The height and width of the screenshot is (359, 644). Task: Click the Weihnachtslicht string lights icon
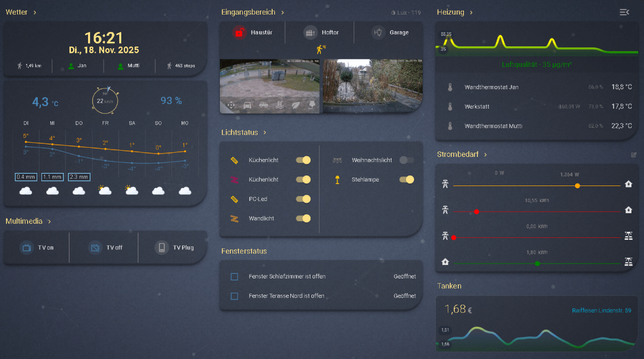point(337,160)
